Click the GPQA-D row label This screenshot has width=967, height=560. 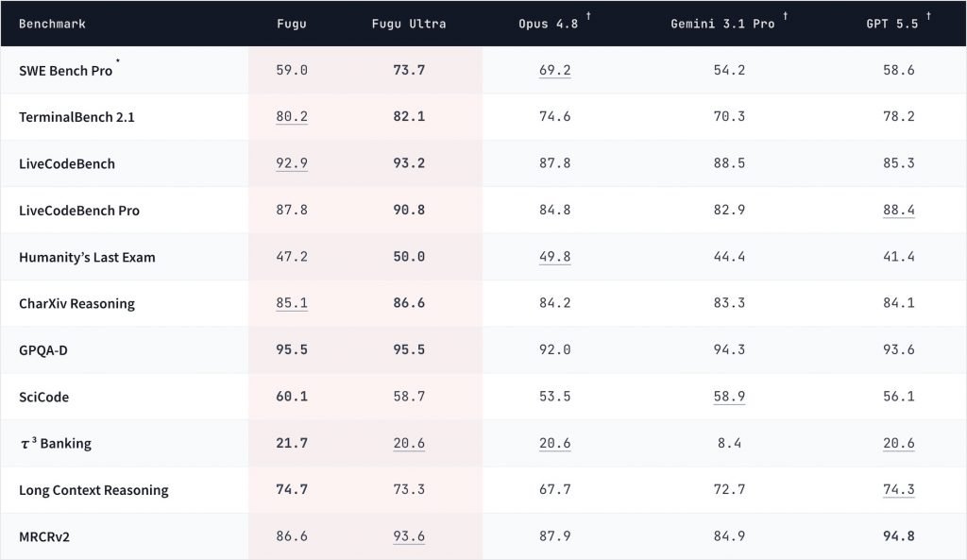click(43, 350)
